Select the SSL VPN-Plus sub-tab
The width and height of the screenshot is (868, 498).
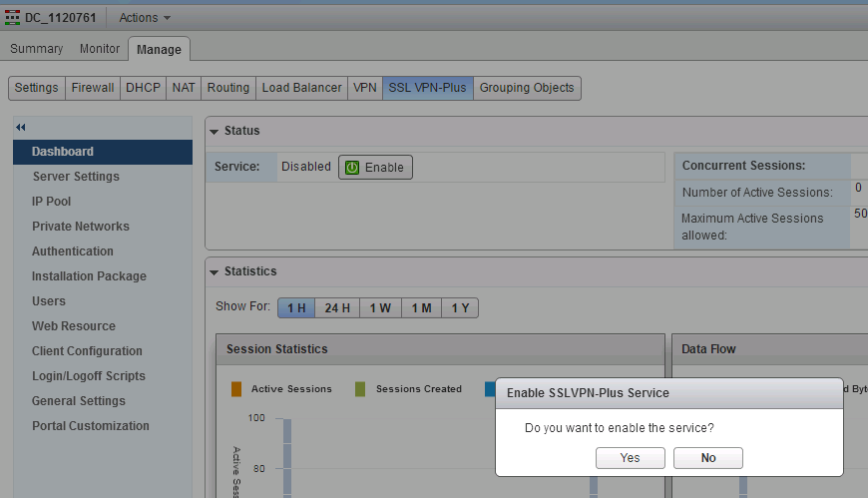click(x=427, y=88)
